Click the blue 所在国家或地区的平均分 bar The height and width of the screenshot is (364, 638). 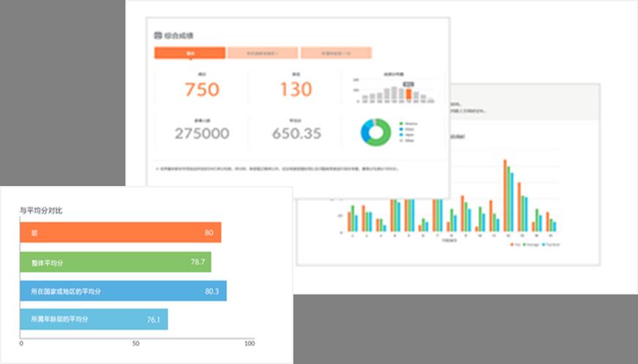coord(123,291)
